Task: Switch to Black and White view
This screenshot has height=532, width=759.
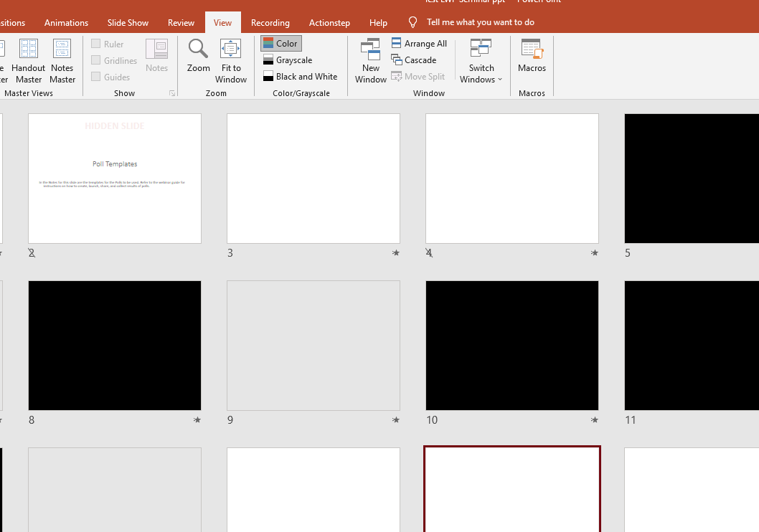Action: point(300,77)
